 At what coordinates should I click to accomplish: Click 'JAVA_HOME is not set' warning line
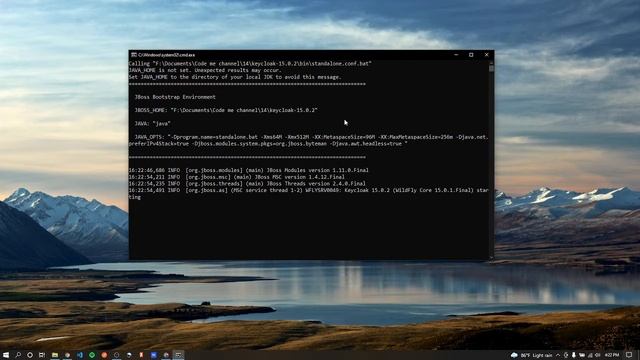point(205,70)
